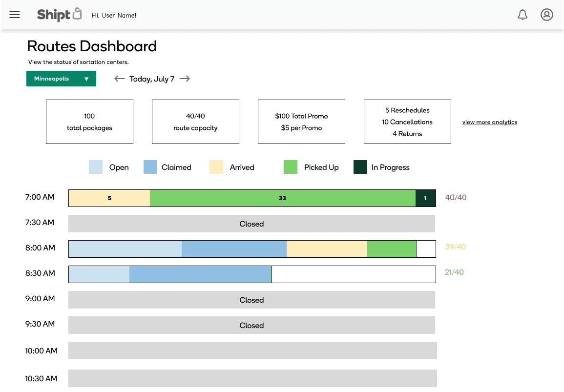Click the 7:00 AM In Progress segment showing 1
This screenshot has width=564, height=392.
tap(425, 198)
